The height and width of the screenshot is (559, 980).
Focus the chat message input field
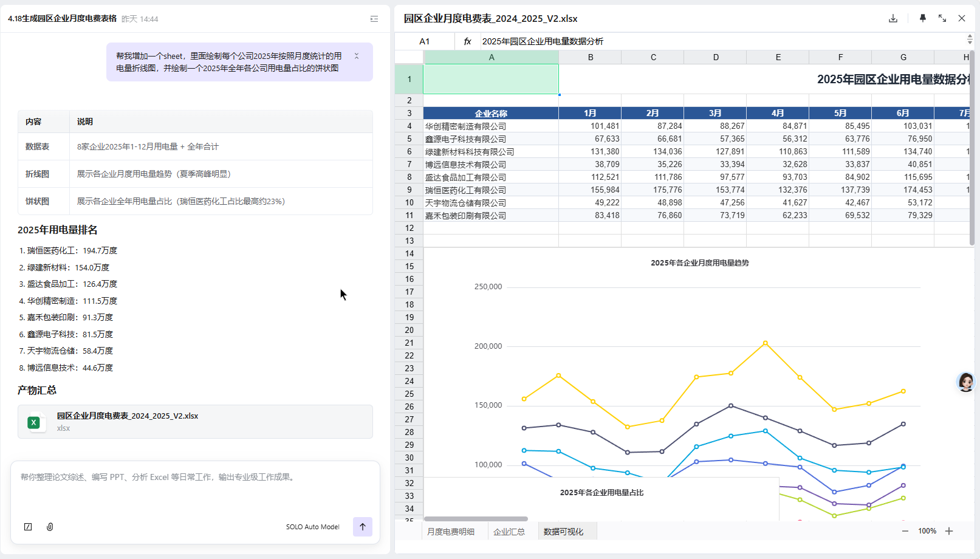(194, 486)
